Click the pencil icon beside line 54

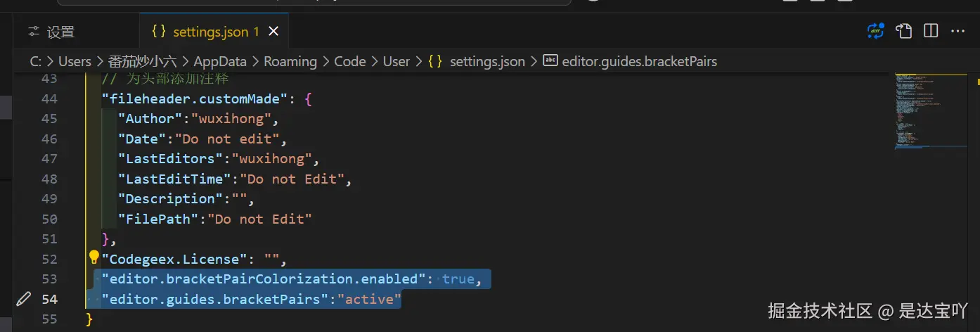click(x=23, y=299)
